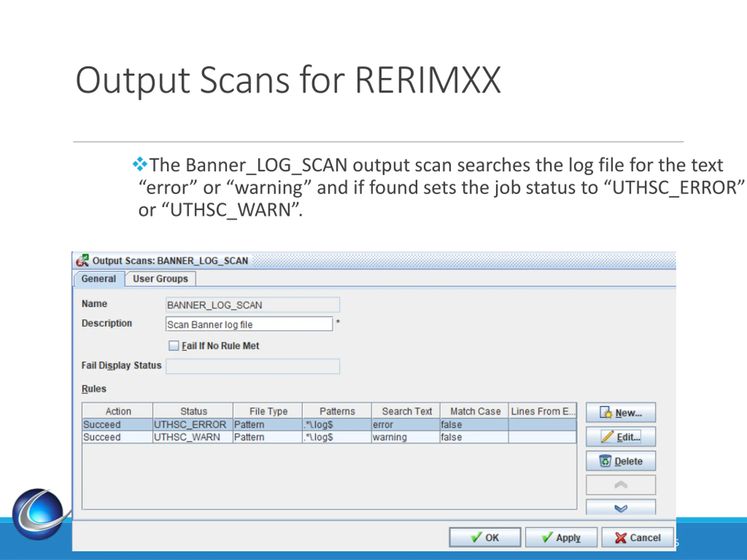The width and height of the screenshot is (747, 560).
Task: Click the Lines From E... column header
Action: coord(543,411)
